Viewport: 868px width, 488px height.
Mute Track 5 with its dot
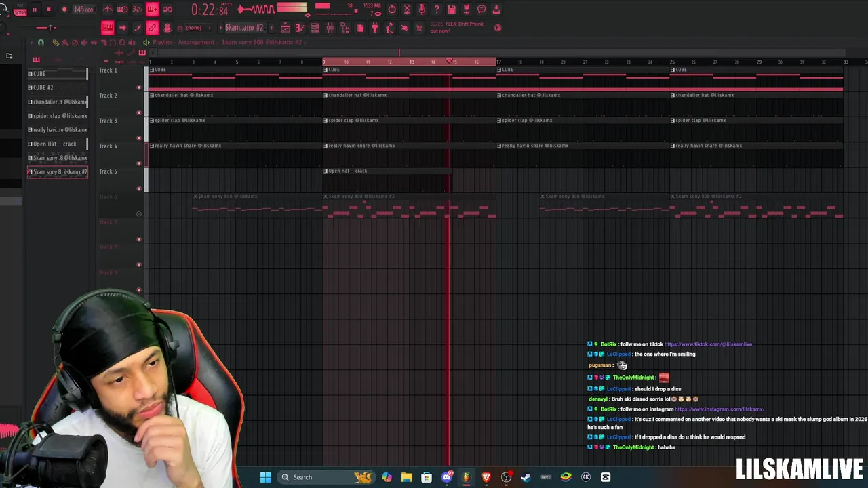click(x=139, y=188)
